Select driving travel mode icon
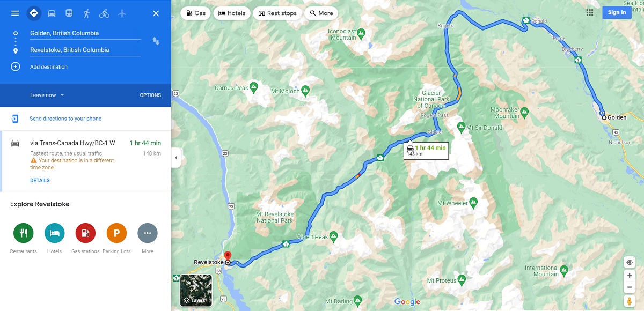The width and height of the screenshot is (644, 311). (52, 13)
